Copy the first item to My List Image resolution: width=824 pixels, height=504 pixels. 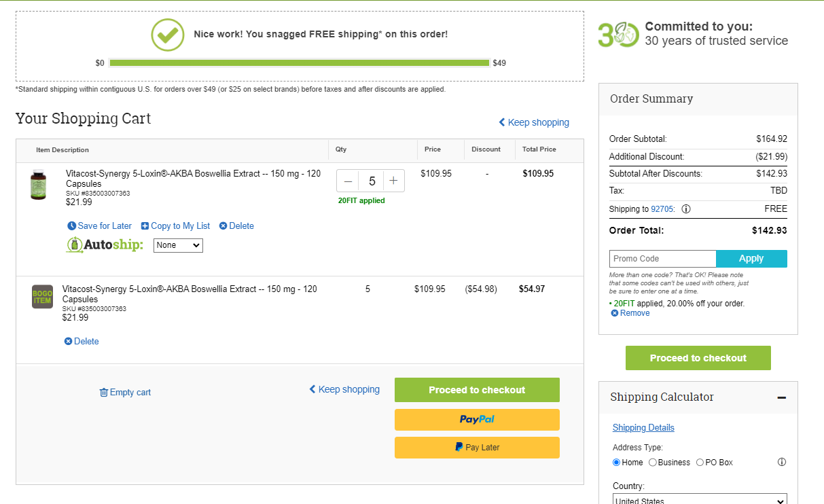(x=176, y=226)
